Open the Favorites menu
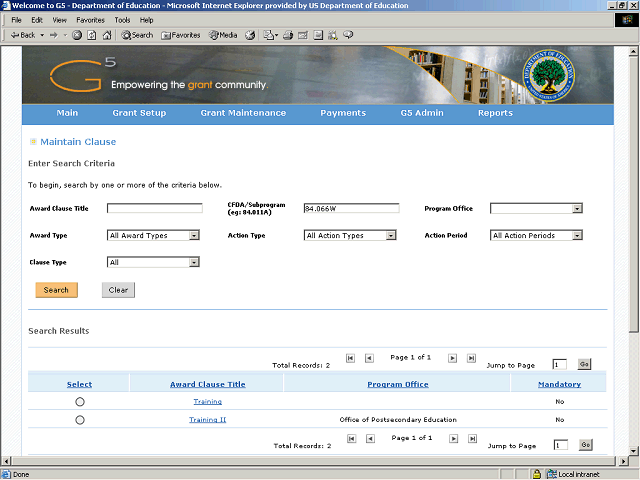 tap(90, 20)
